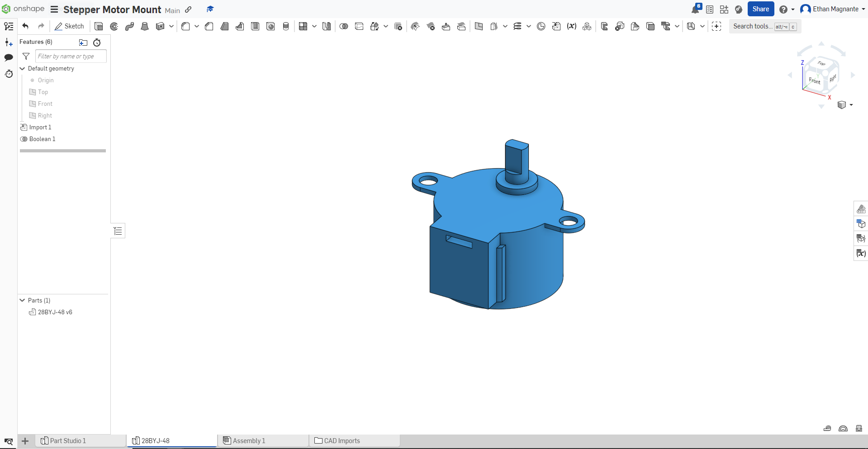Select the Revolve tool
Viewport: 868px width, 449px height.
[x=114, y=27]
